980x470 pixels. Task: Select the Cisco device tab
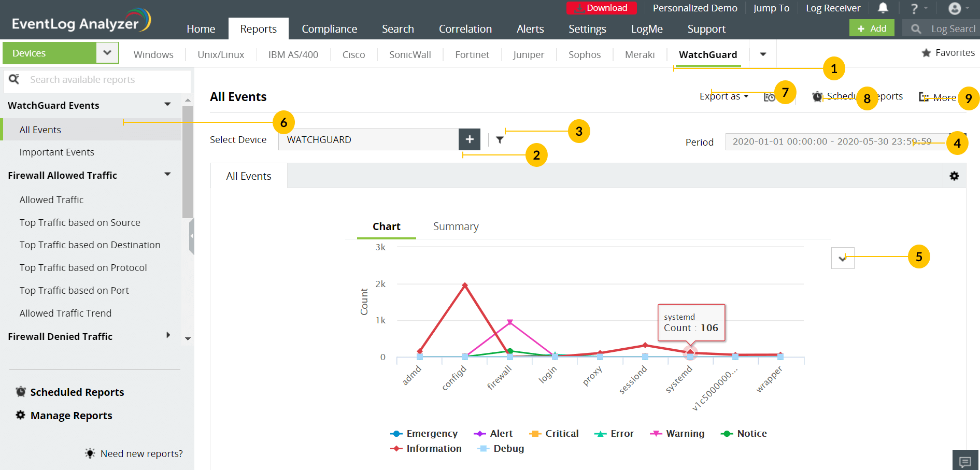point(353,54)
